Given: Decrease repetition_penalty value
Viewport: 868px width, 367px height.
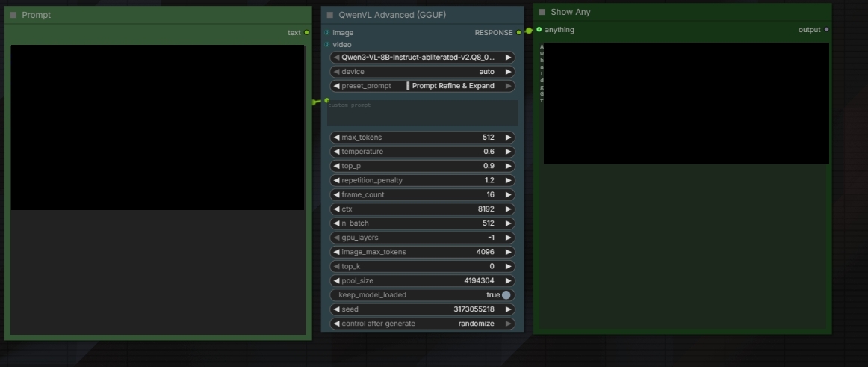Looking at the screenshot, I should [336, 180].
